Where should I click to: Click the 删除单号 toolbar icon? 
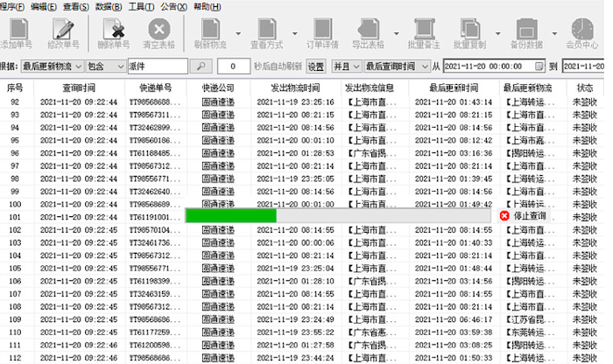(x=114, y=29)
